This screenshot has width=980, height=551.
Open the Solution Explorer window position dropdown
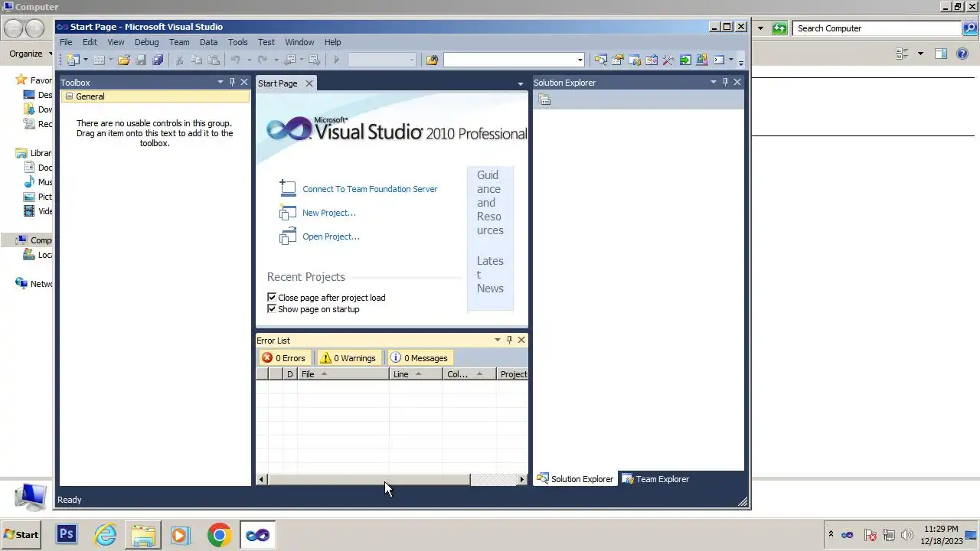[x=714, y=82]
